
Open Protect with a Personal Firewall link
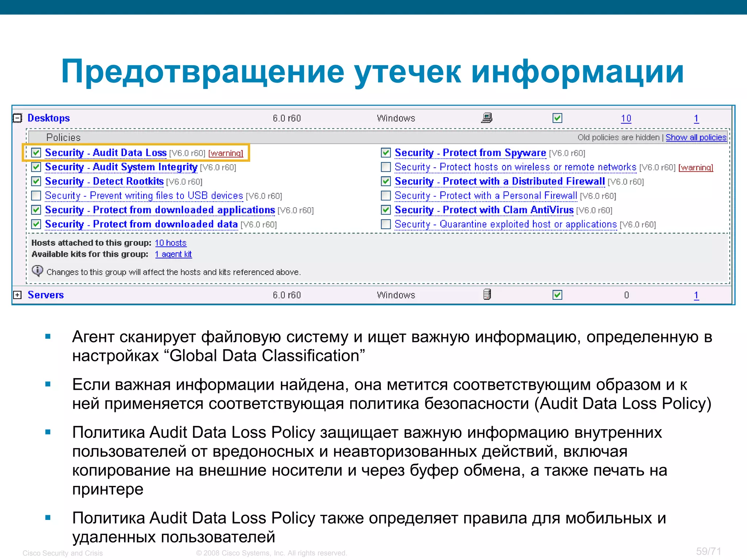tap(486, 196)
